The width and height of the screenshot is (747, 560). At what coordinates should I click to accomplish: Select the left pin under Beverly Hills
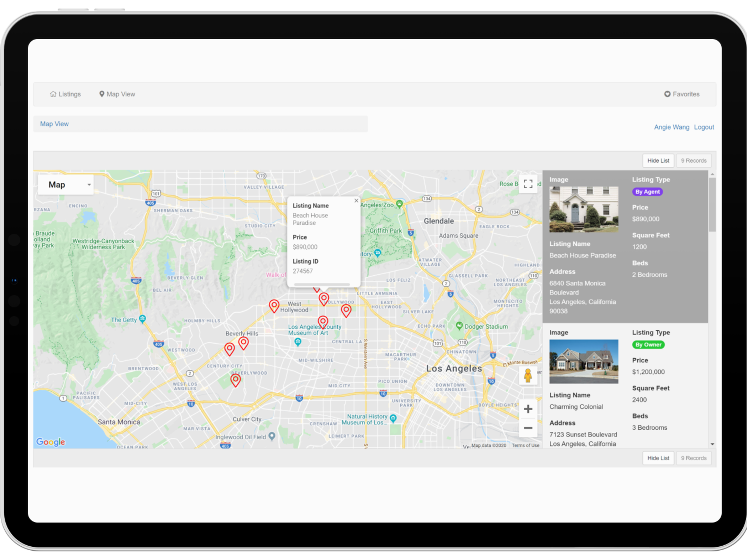pyautogui.click(x=230, y=349)
